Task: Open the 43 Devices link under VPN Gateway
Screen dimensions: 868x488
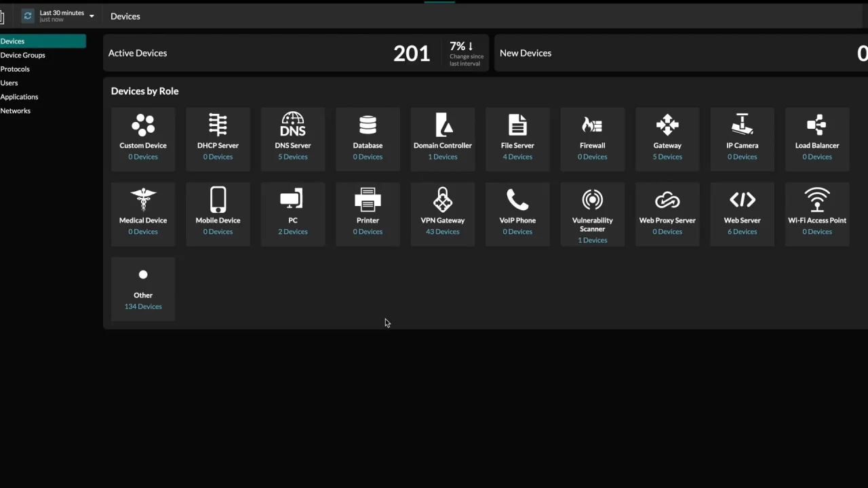Action: 443,232
